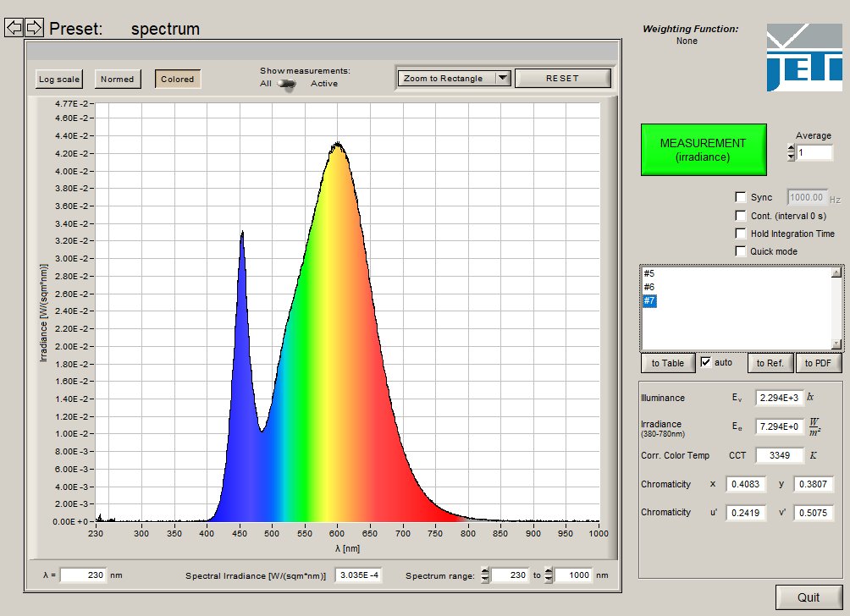Click the Average stepper arrows

792,152
